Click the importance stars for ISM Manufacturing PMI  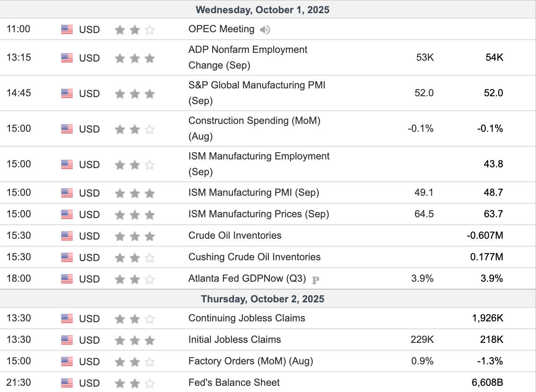pyautogui.click(x=135, y=193)
